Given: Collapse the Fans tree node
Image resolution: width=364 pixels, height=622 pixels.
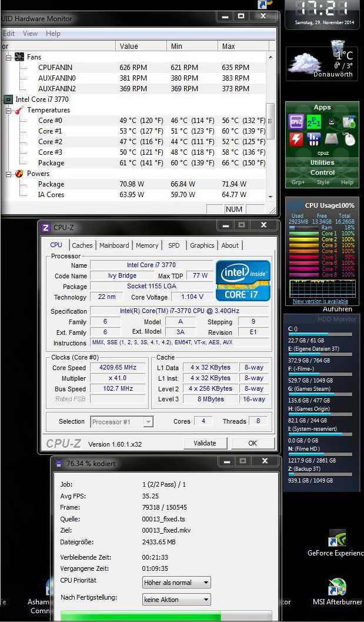Looking at the screenshot, I should 9,58.
